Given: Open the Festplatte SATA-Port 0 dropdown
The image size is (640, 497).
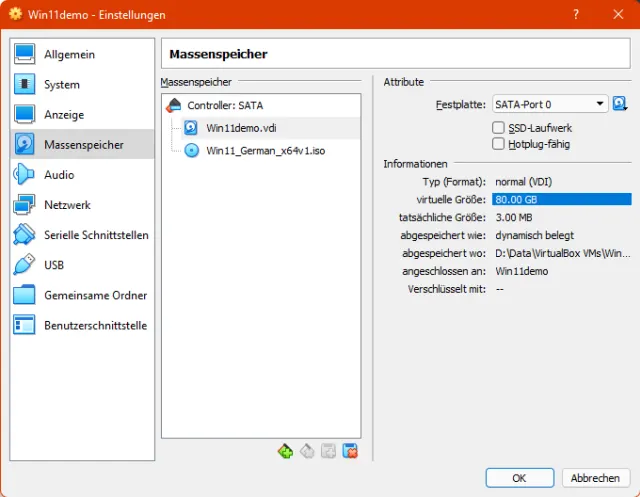Looking at the screenshot, I should coord(550,104).
